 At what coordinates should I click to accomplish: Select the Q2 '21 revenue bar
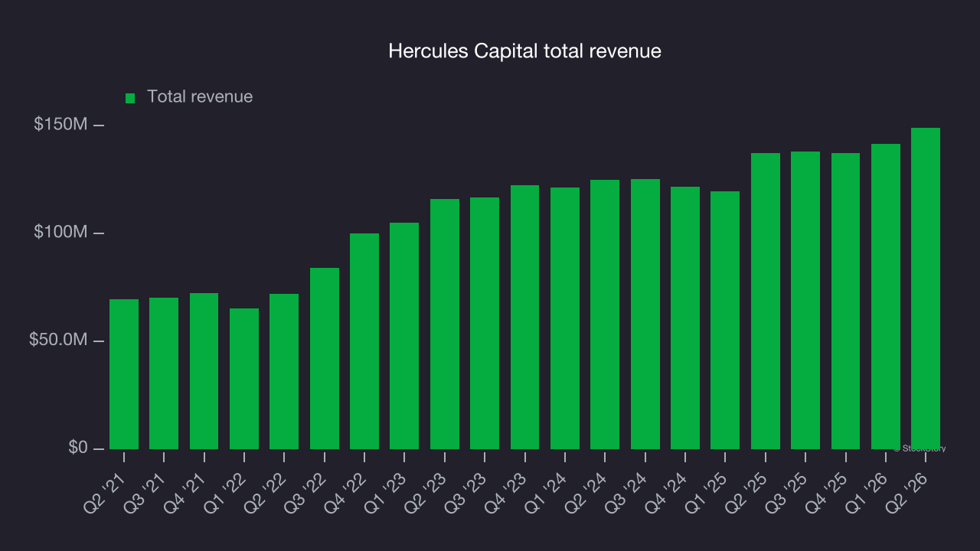[124, 374]
